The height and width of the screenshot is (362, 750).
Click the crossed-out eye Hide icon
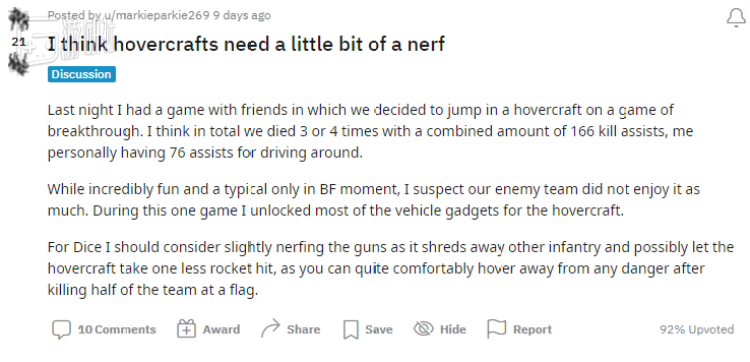423,329
